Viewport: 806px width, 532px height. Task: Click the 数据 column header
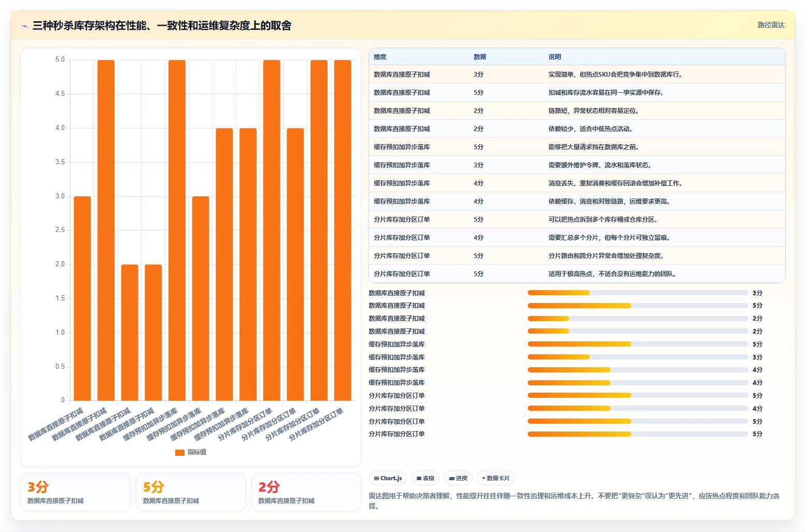click(480, 57)
